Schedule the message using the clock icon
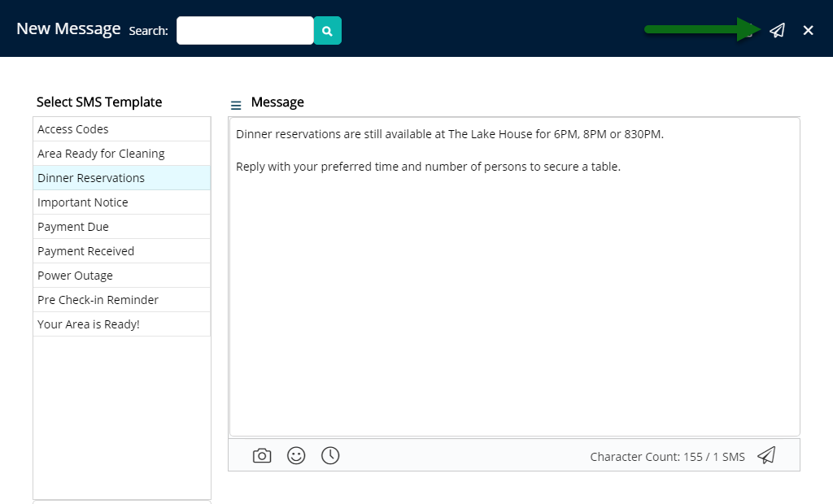Screen dimensions: 833x504 [x=330, y=455]
